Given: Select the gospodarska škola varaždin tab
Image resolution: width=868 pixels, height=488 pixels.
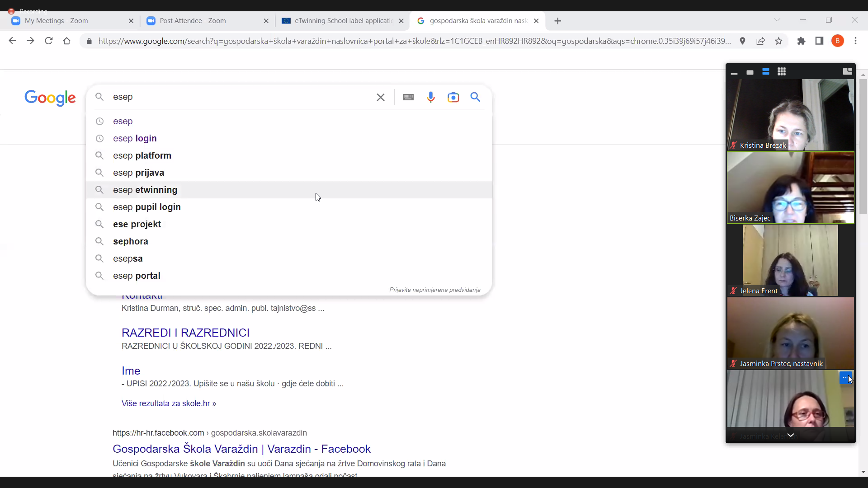Looking at the screenshot, I should [477, 21].
